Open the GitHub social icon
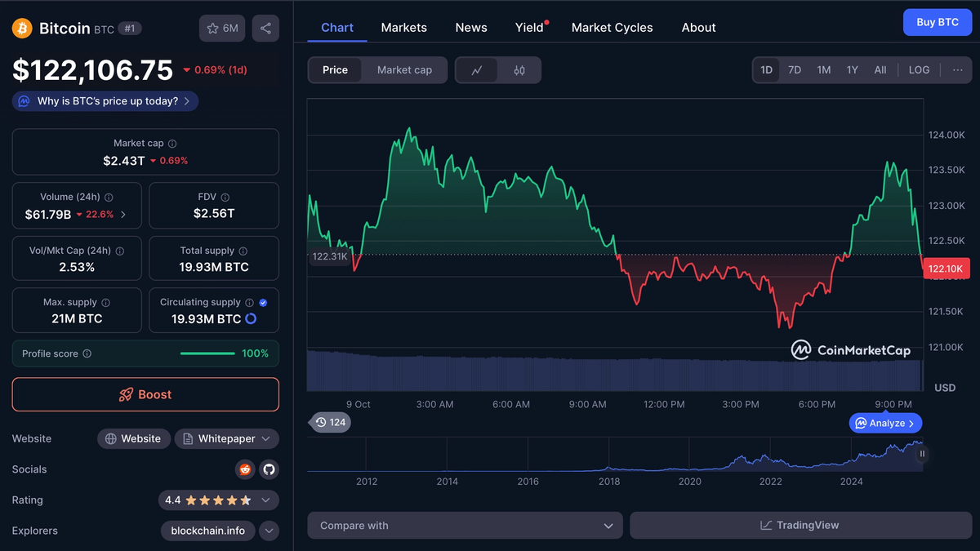Viewport: 980px width, 551px height. pyautogui.click(x=269, y=469)
